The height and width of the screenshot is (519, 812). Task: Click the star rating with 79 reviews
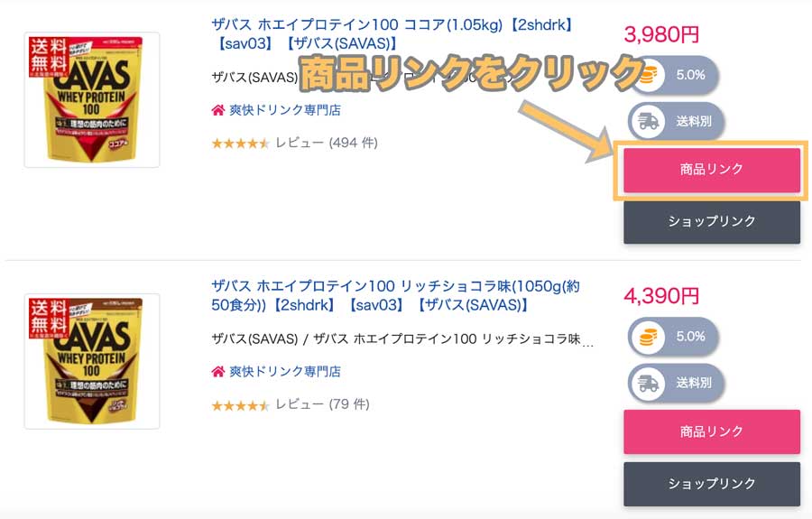click(x=240, y=405)
